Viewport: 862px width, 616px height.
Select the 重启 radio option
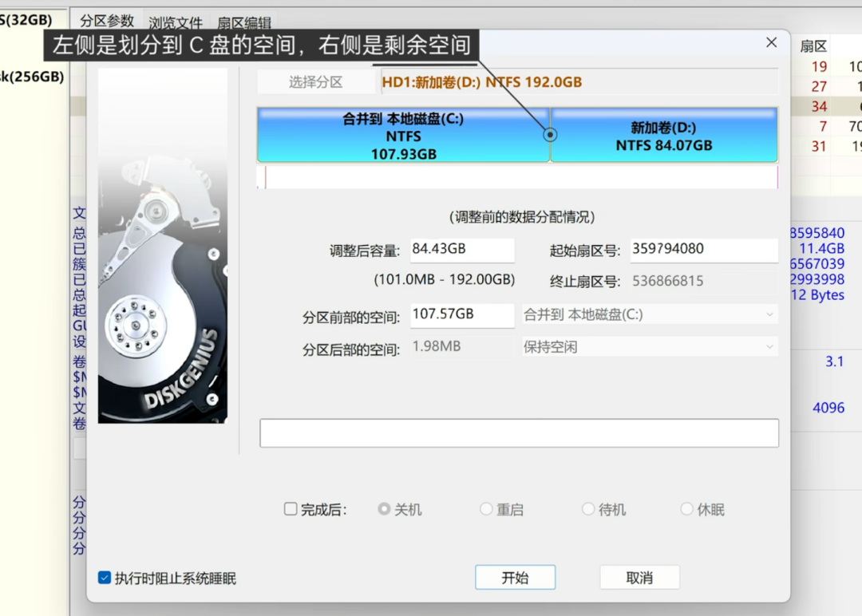point(486,509)
